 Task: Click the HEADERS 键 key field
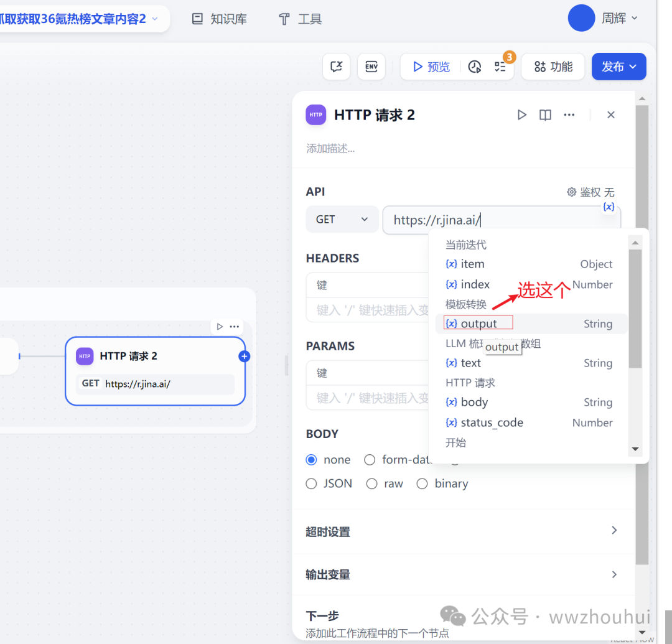tap(367, 285)
